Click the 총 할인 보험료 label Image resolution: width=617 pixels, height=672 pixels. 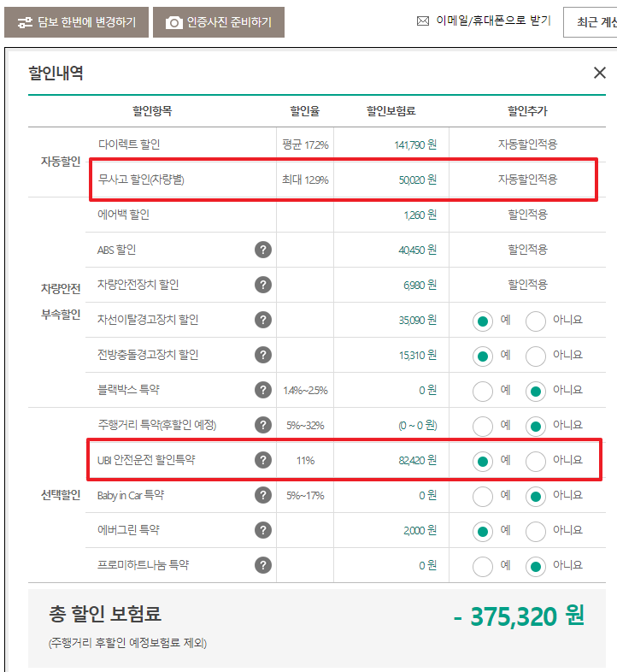pos(105,614)
